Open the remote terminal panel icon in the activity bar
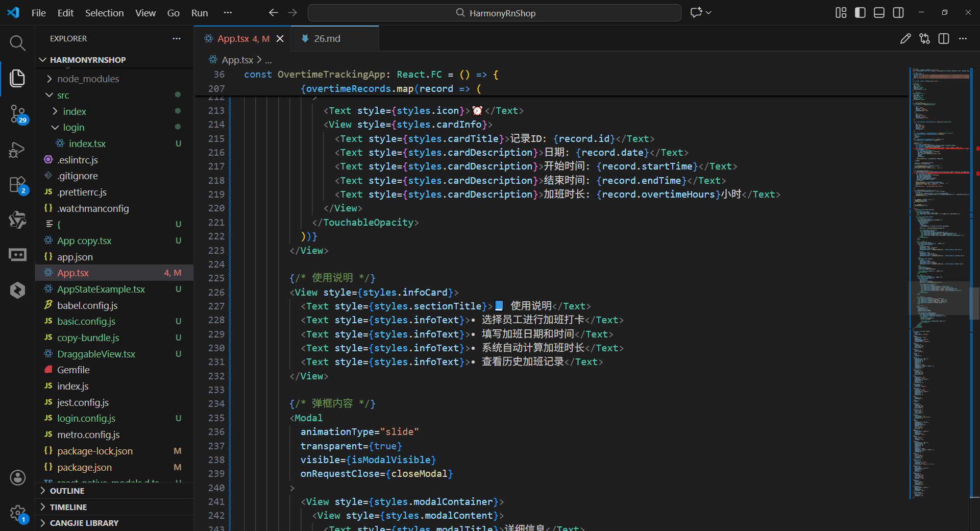The width and height of the screenshot is (980, 531). tap(17, 255)
